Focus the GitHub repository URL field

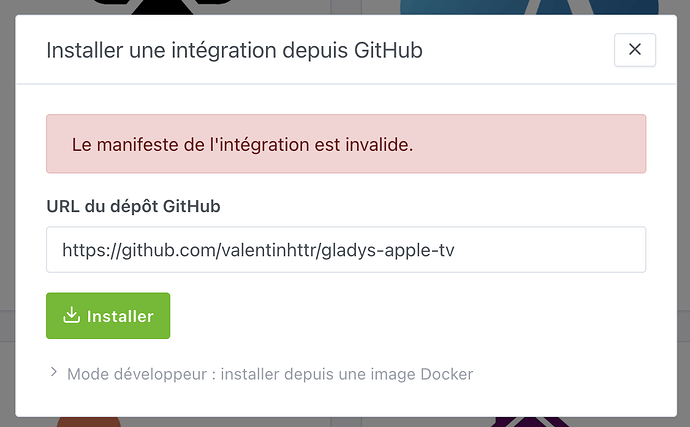(x=346, y=250)
